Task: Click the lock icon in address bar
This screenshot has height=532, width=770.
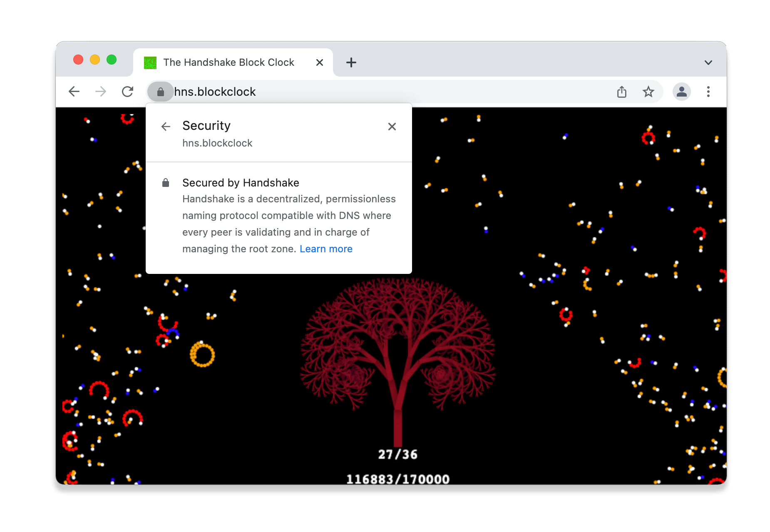Action: tap(161, 92)
